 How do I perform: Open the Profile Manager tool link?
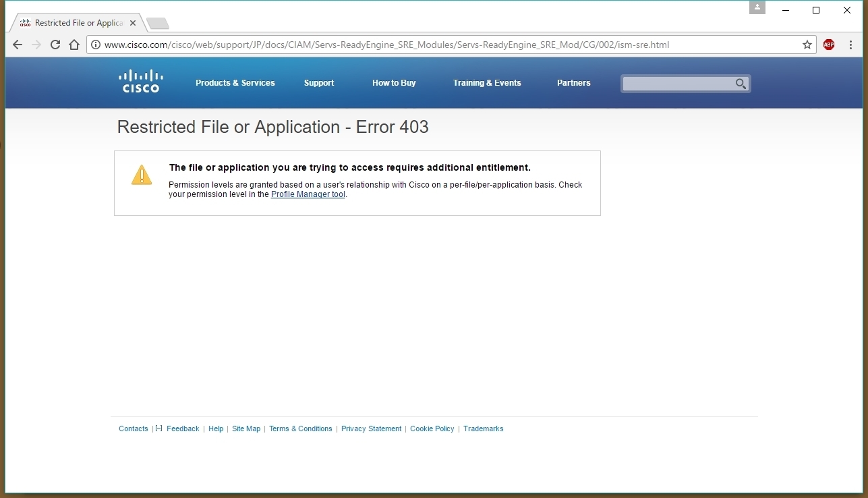coord(308,194)
